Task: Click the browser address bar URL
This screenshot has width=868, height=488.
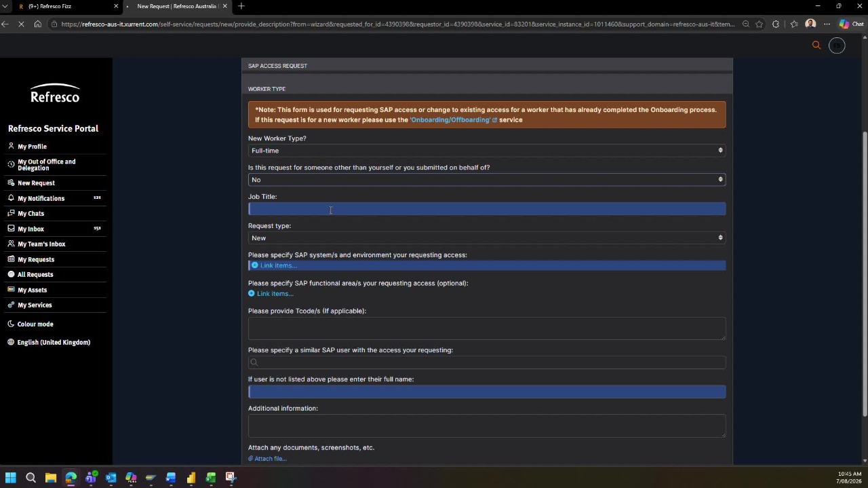Action: 397,24
